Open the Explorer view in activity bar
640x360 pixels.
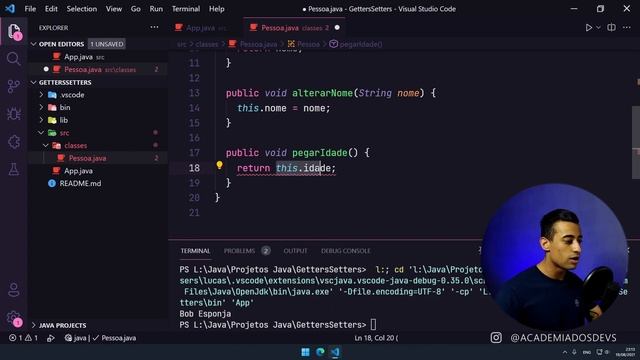click(13, 31)
